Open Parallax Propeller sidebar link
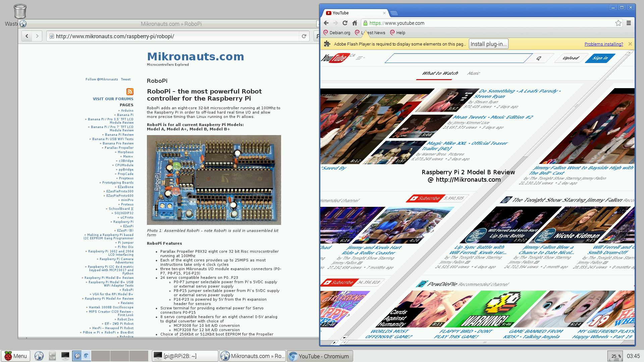Viewport: 644px width, 362px height. 119,148
